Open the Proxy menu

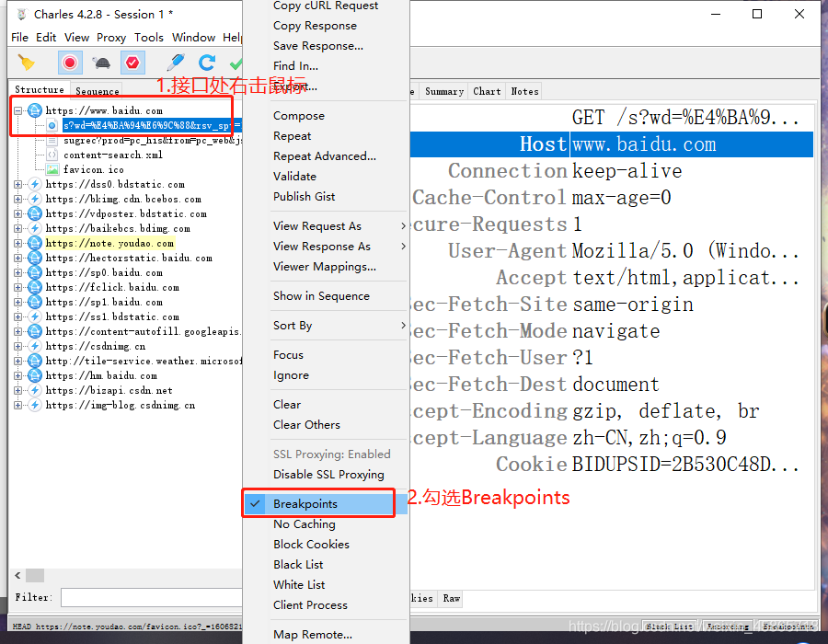pyautogui.click(x=111, y=38)
